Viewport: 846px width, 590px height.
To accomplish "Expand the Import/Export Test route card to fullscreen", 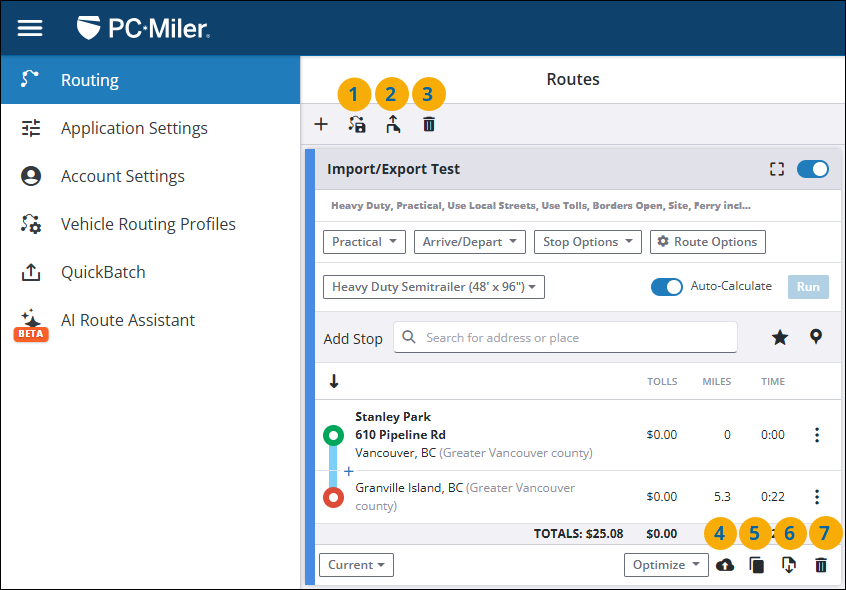I will (x=777, y=169).
